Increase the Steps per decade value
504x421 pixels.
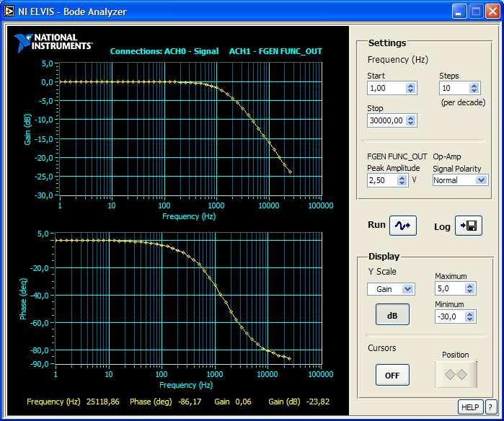pyautogui.click(x=474, y=86)
